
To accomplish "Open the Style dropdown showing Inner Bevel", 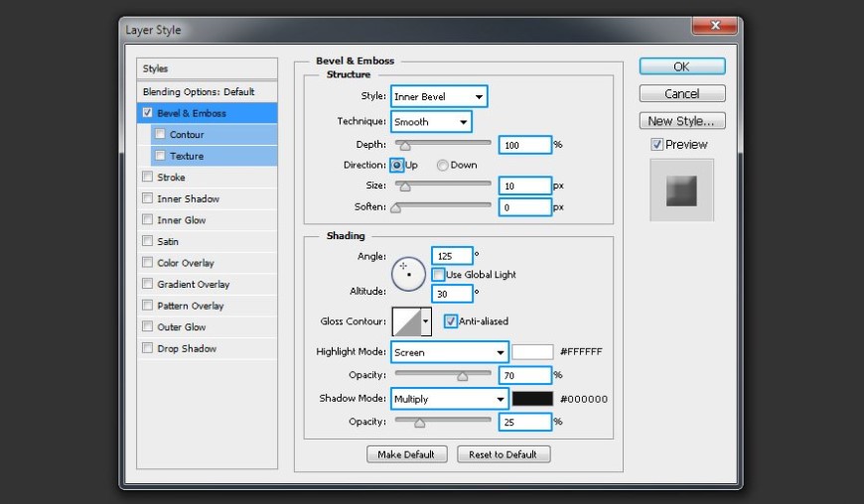I will pos(438,97).
